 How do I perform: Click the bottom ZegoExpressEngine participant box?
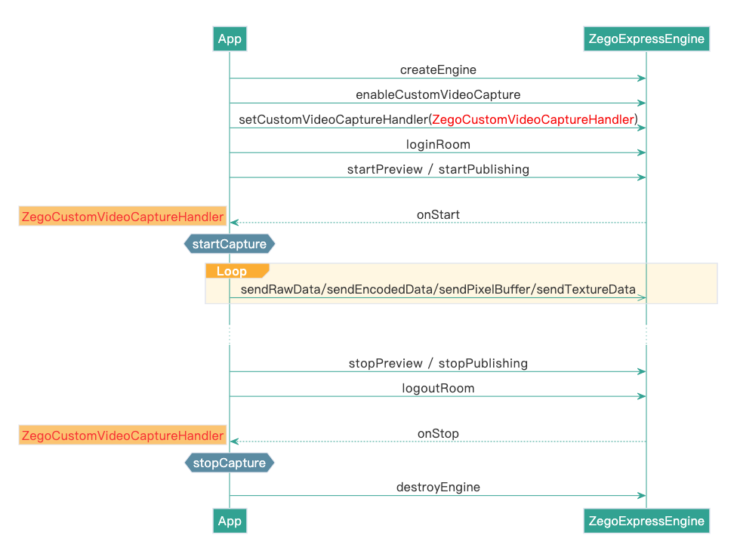coord(646,521)
